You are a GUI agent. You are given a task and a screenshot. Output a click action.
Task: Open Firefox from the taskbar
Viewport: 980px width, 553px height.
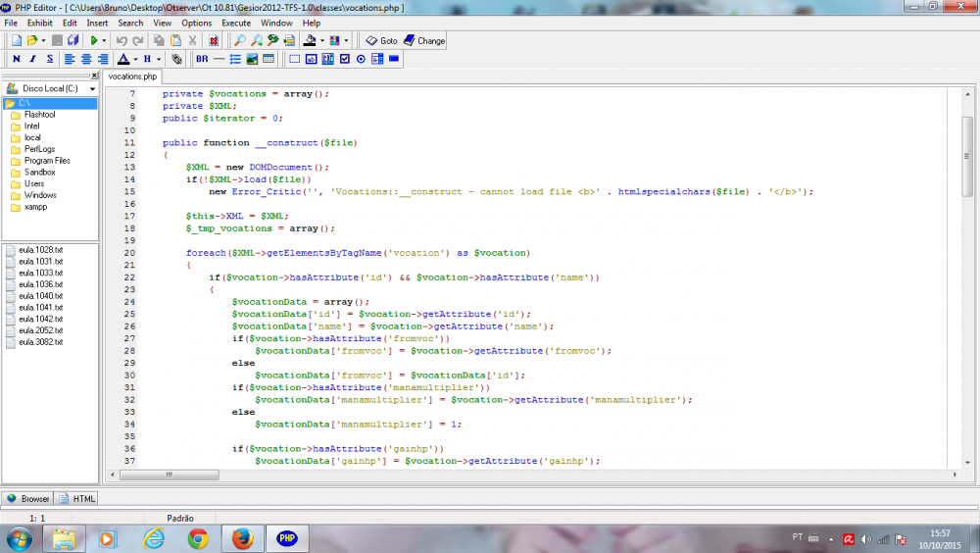[x=242, y=538]
